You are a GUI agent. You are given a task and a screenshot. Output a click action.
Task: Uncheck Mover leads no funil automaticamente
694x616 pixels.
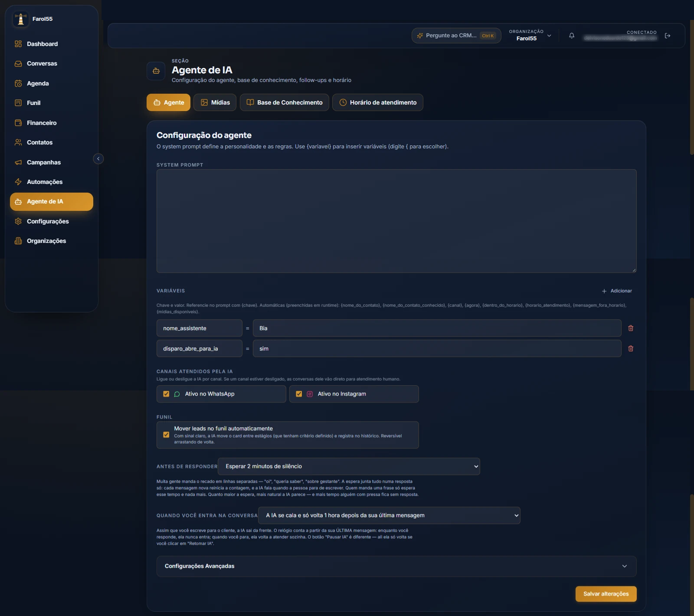(166, 435)
